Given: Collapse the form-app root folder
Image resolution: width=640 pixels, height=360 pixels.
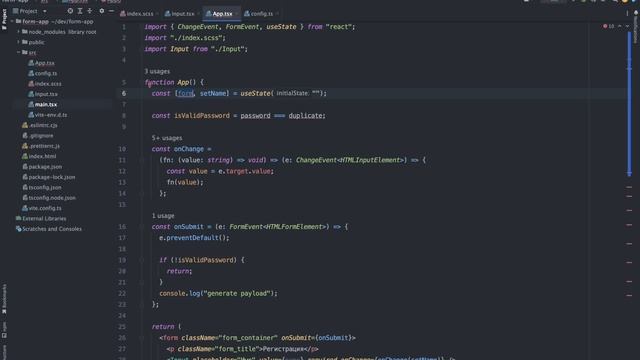Looking at the screenshot, I should click(12, 21).
